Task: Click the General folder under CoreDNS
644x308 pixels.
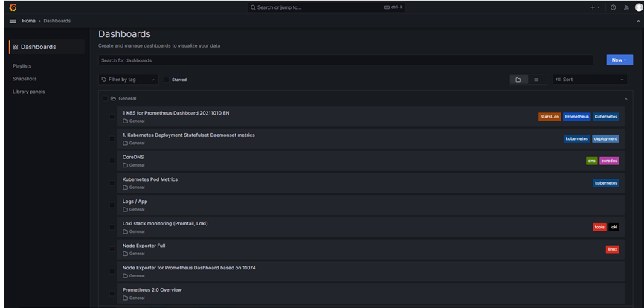Action: 133,165
